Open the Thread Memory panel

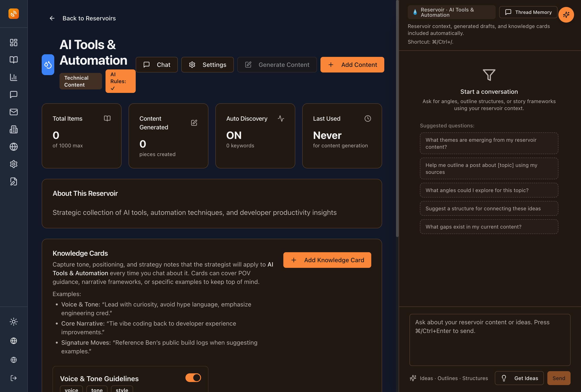click(528, 12)
